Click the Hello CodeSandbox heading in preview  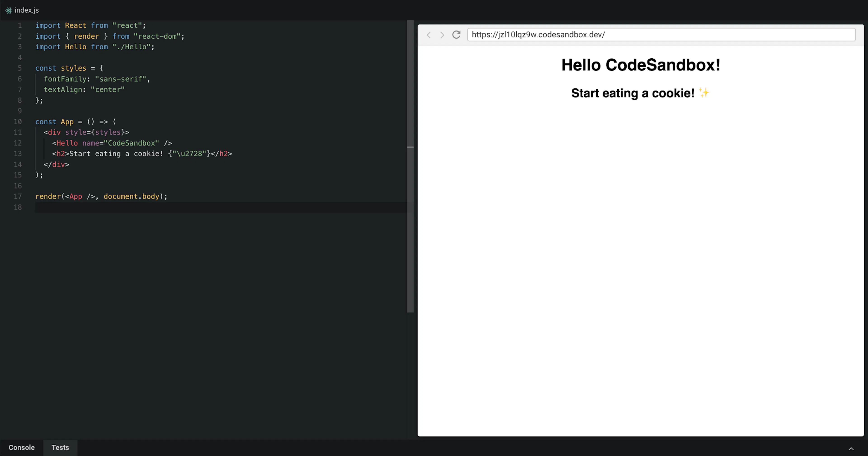point(641,65)
